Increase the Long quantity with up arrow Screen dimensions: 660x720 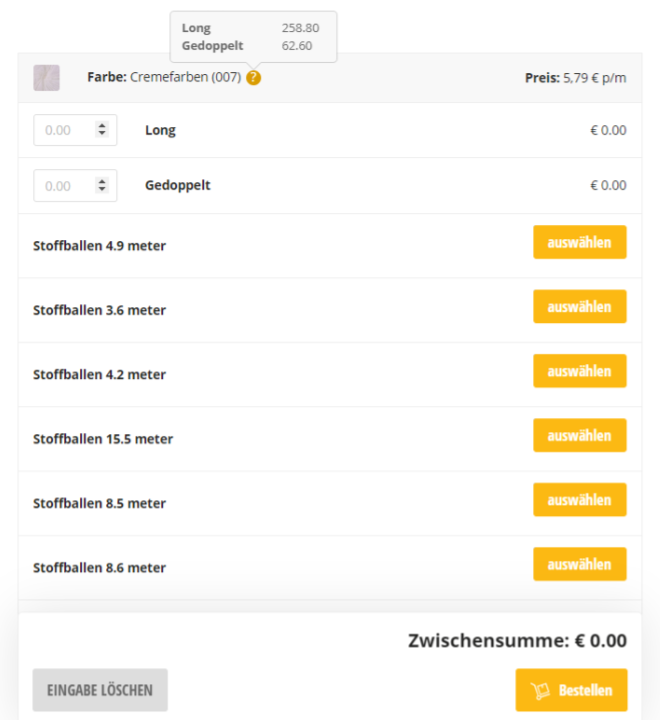(x=102, y=126)
